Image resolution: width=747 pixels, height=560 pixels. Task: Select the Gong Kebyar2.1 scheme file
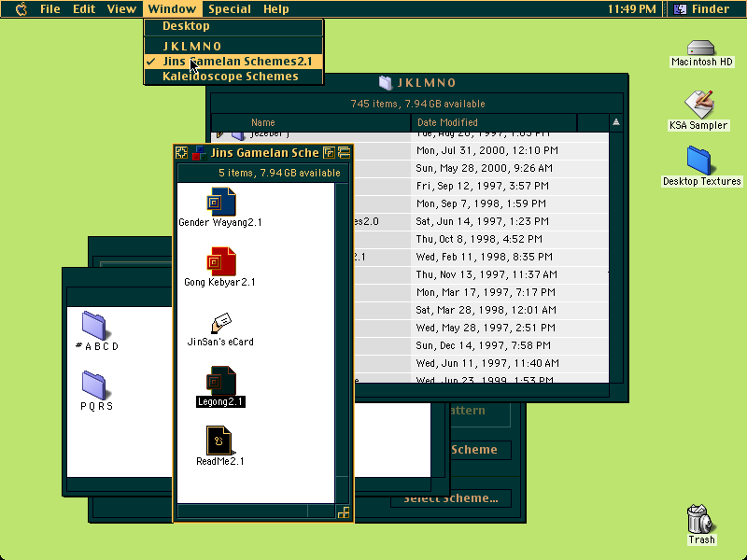(220, 267)
